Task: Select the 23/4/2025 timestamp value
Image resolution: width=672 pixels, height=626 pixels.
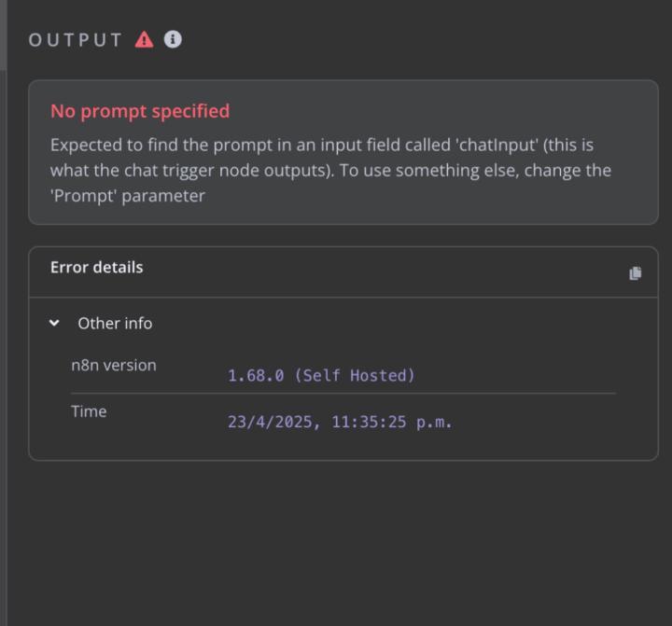Action: coord(340,422)
